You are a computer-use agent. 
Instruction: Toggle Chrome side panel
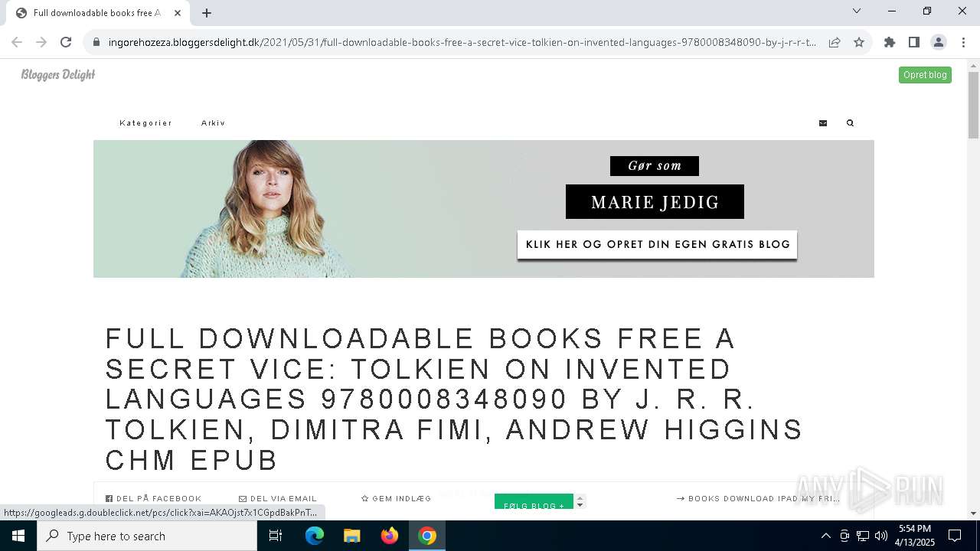point(914,42)
